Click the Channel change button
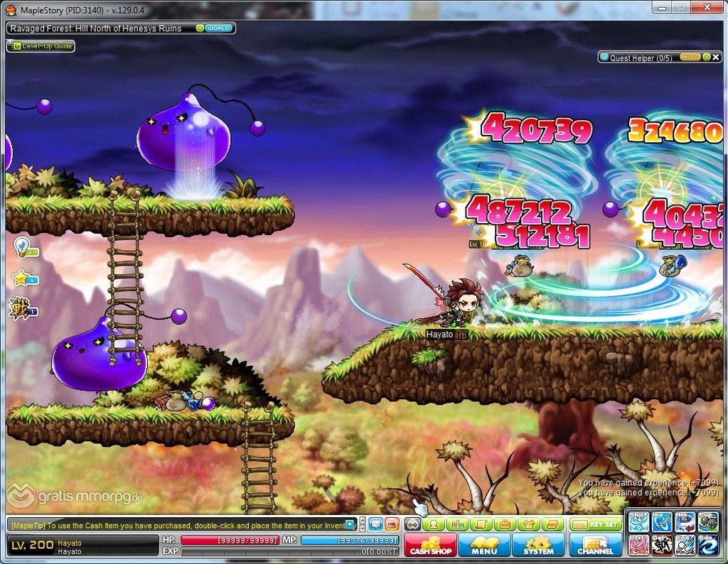The height and width of the screenshot is (564, 728). 595,545
